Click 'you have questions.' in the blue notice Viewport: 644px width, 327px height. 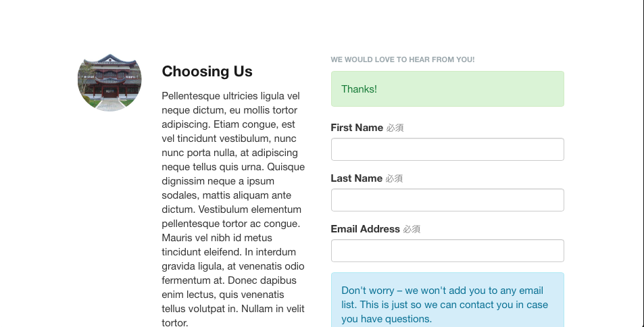387,319
